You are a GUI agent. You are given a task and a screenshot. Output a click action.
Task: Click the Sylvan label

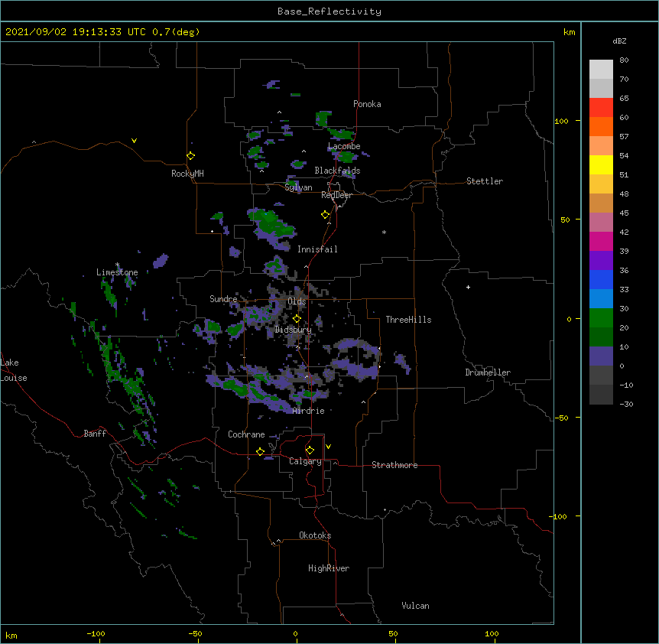point(298,187)
